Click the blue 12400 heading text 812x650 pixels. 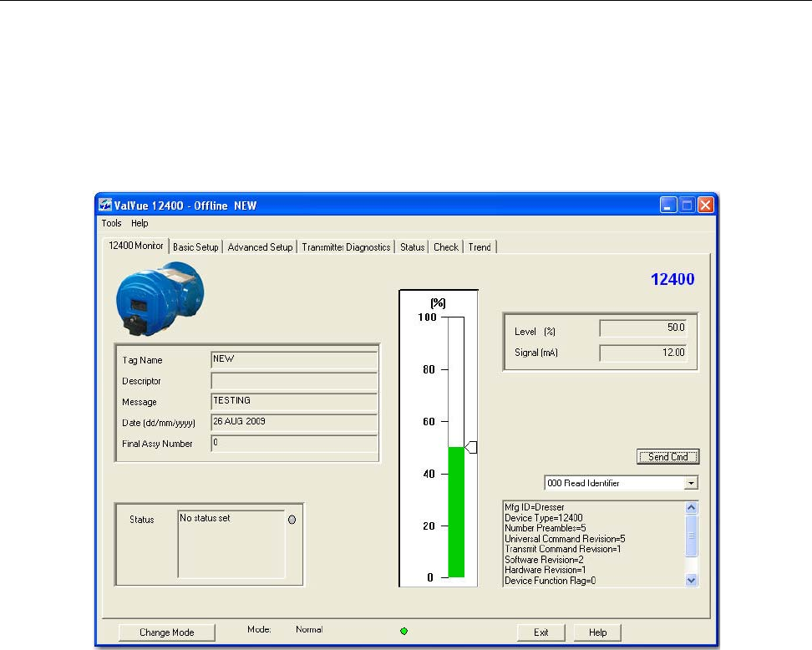672,279
